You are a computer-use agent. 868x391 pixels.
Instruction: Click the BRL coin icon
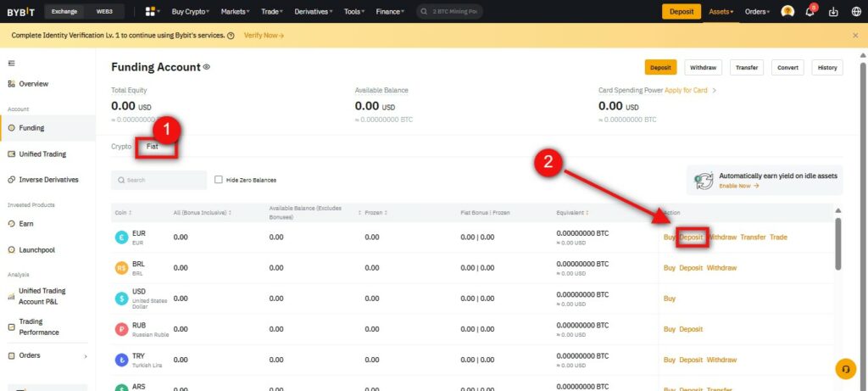pos(121,268)
